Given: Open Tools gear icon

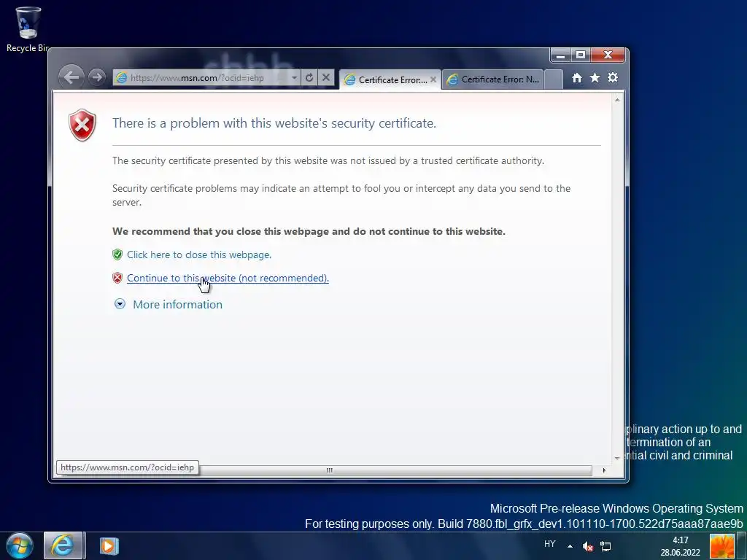Looking at the screenshot, I should [613, 77].
